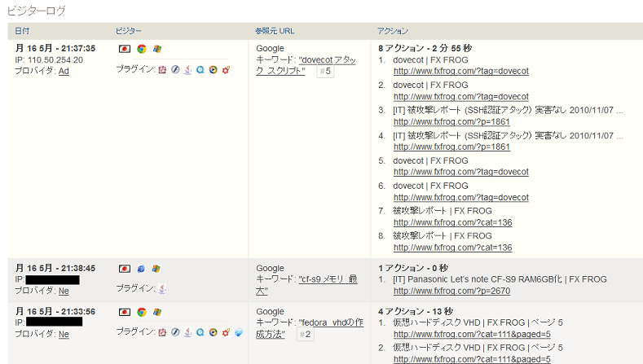
Task: Click the Flash plugin icon in the 21:37:35 visit
Action: (x=174, y=70)
